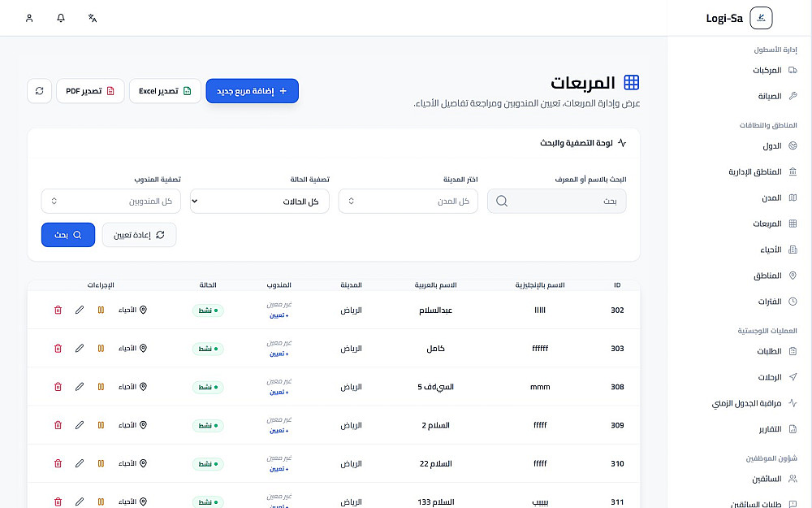Focus the بحث search input field

[557, 201]
